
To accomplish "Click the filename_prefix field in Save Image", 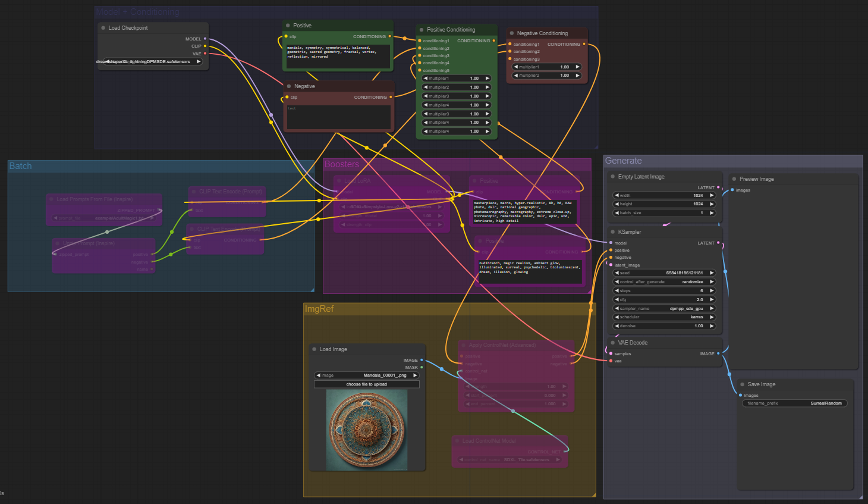I will click(x=794, y=403).
